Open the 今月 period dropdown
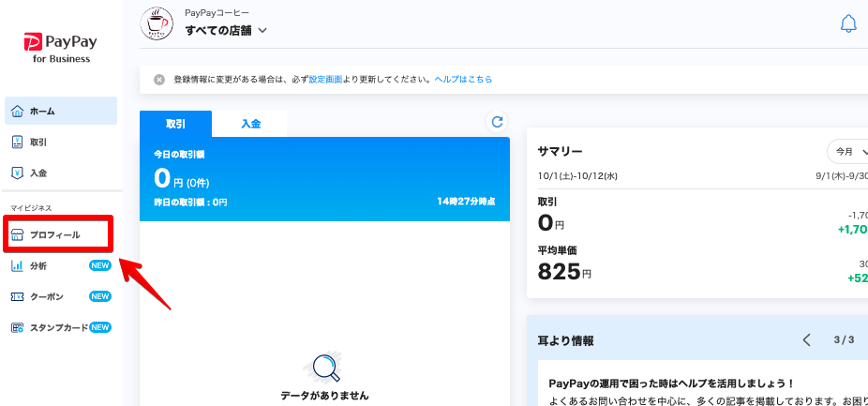 [x=848, y=151]
